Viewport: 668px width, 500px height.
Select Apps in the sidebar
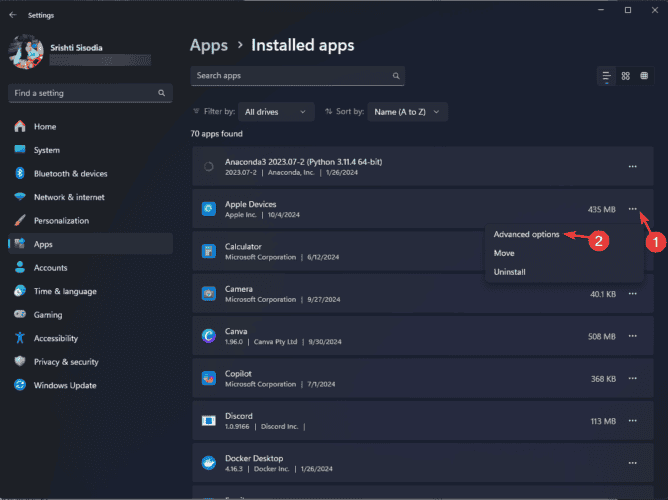click(x=90, y=244)
